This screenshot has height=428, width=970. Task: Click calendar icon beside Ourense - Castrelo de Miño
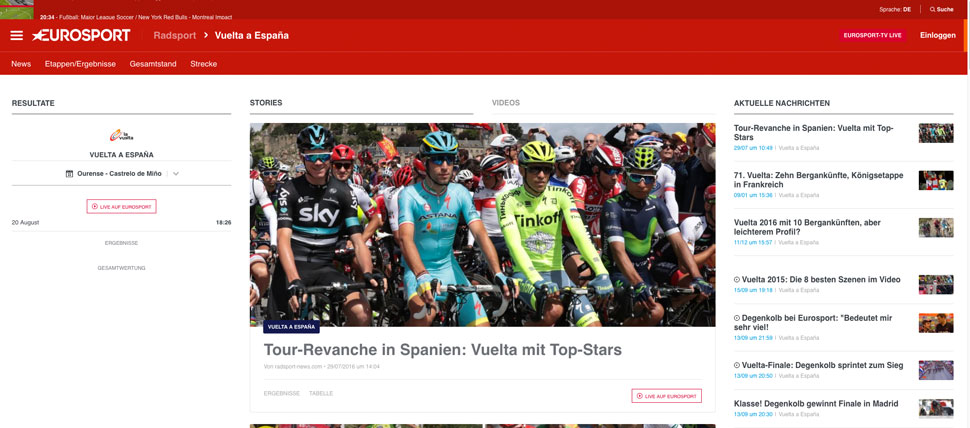(69, 174)
